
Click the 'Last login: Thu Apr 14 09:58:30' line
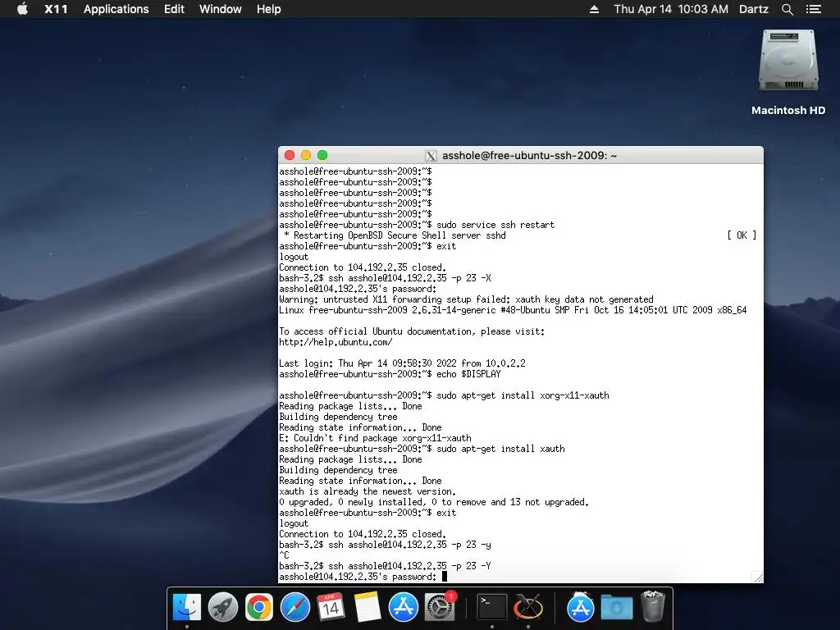pos(402,363)
